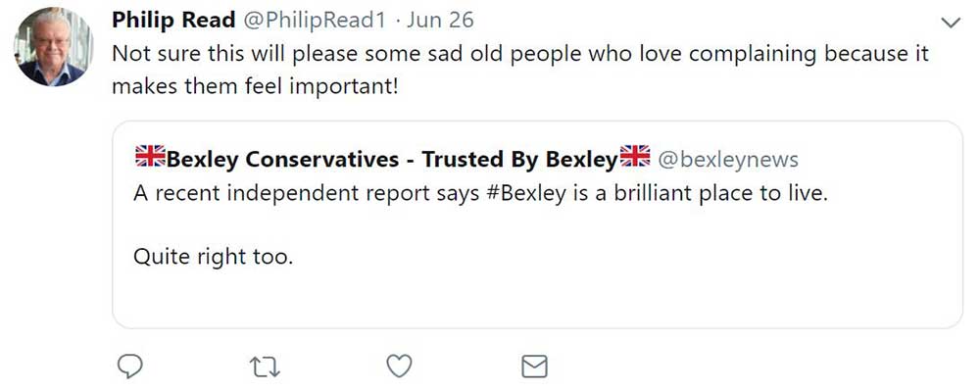Click the tweet text starting 'Not sure this'
Viewport: 980px width, 392px height.
coord(519,53)
